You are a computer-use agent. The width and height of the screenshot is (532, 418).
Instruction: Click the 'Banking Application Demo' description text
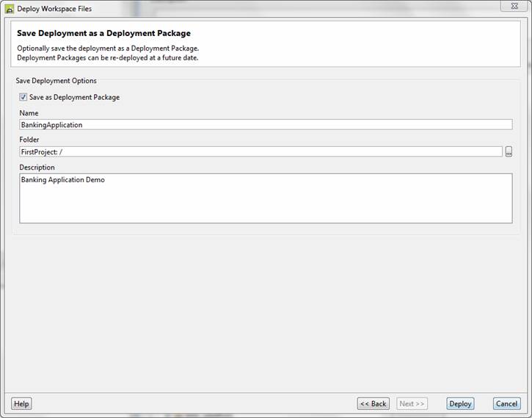62,179
